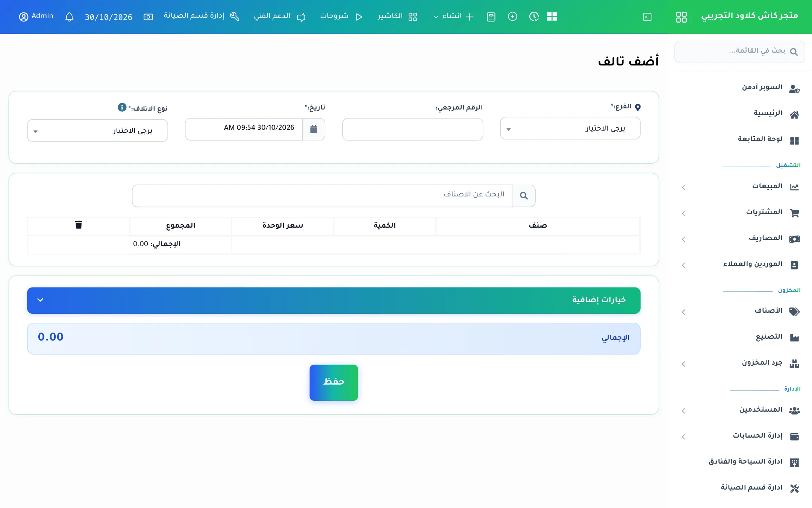The height and width of the screenshot is (508, 812).
Task: Open التصنيع manufacturing in sidebar
Action: pyautogui.click(x=777, y=337)
